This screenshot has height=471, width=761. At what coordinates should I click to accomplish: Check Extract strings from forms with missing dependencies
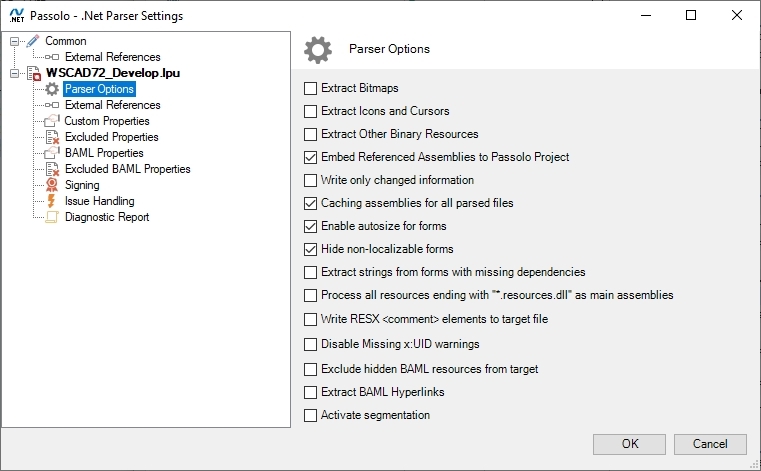coord(310,272)
